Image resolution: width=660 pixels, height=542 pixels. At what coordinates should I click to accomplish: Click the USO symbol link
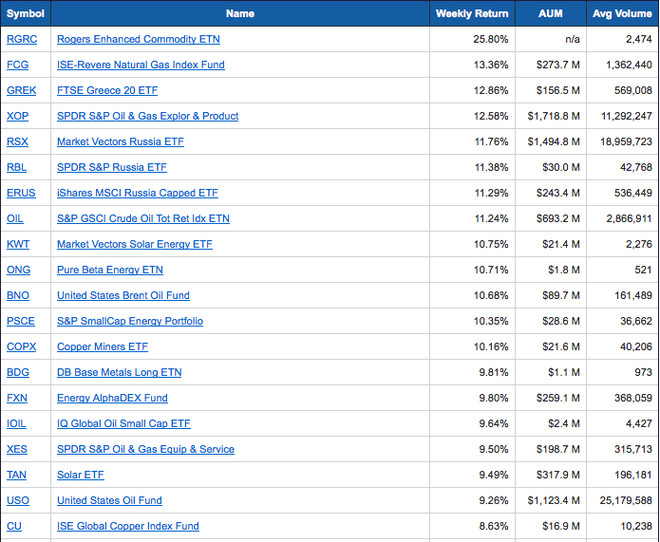[18, 501]
